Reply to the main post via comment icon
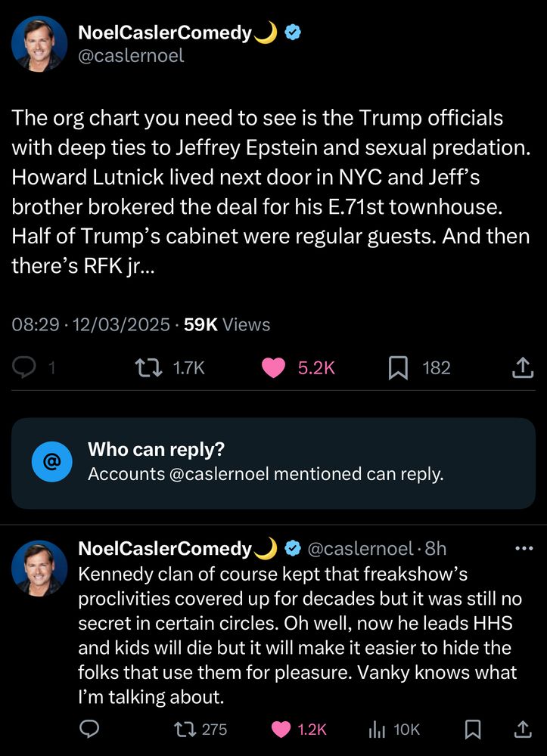The height and width of the screenshot is (756, 547). pyautogui.click(x=26, y=367)
